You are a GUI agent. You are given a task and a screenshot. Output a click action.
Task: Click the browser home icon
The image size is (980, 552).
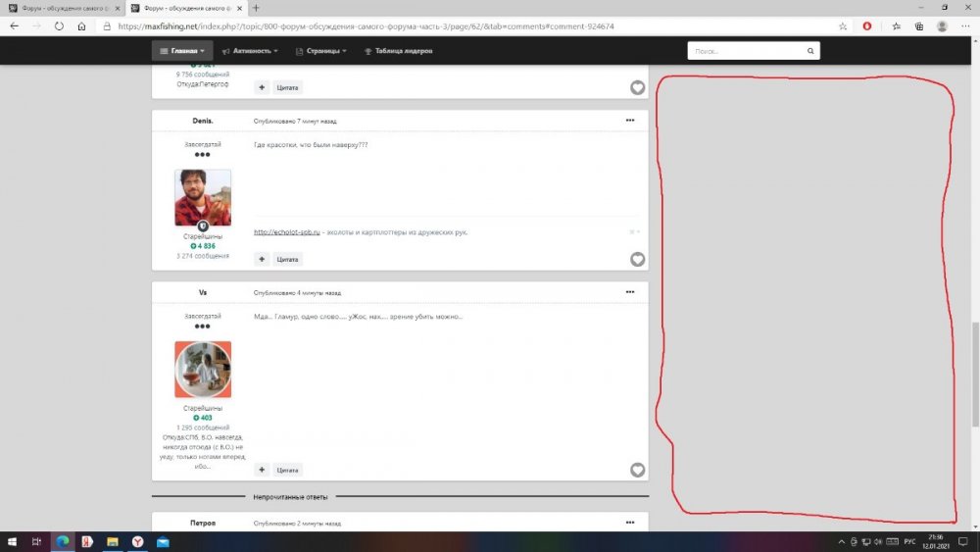tap(81, 26)
